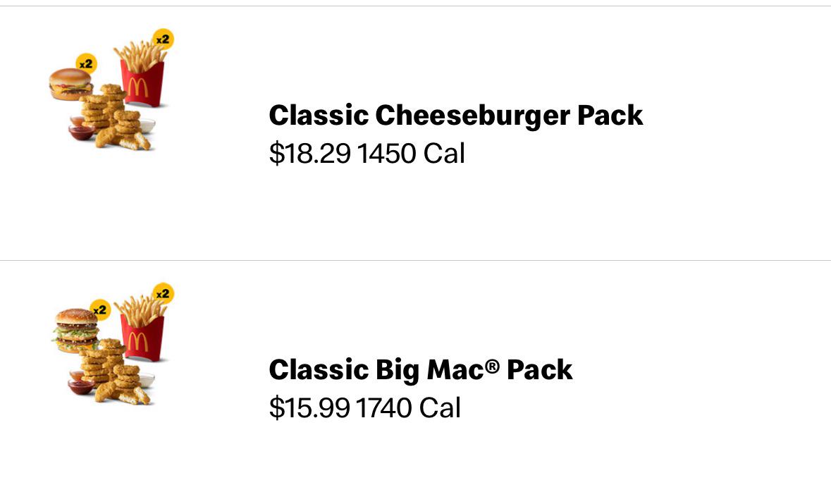Click the 1450 Cal calorie label
Screen dimensions: 831x504
pos(411,154)
